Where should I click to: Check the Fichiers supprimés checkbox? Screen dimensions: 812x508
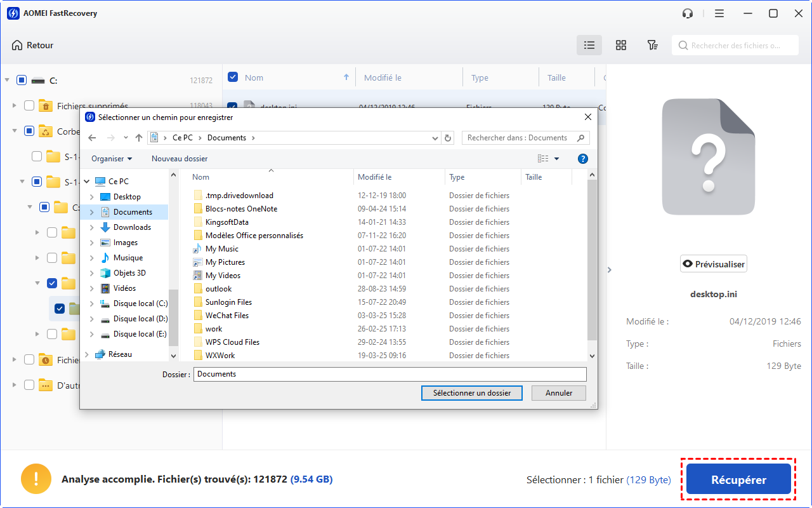tap(29, 106)
